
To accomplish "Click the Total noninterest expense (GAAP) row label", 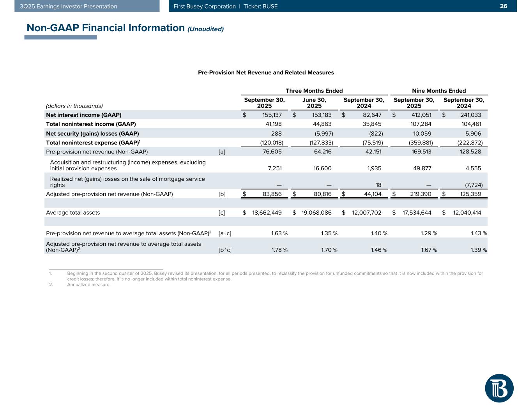I will pos(93,143).
